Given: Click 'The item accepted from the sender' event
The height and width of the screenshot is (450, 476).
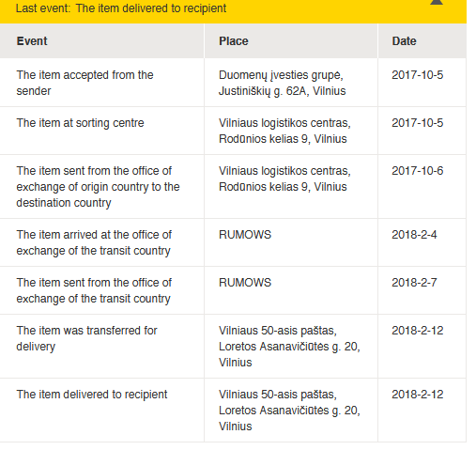Looking at the screenshot, I should tap(84, 83).
